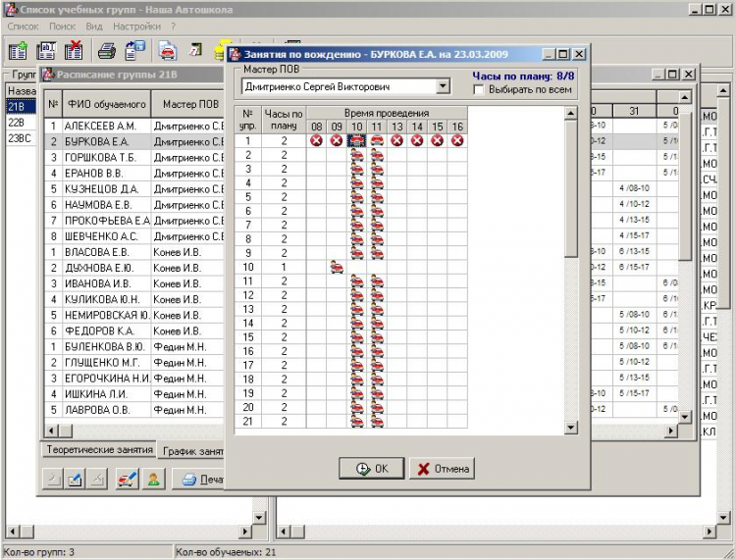The height and width of the screenshot is (560, 736).
Task: Click the red X under hour 16
Action: (x=457, y=140)
